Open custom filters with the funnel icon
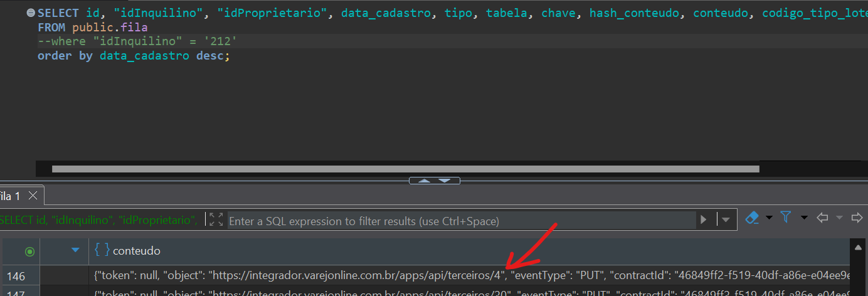This screenshot has height=296, width=868. coord(786,217)
